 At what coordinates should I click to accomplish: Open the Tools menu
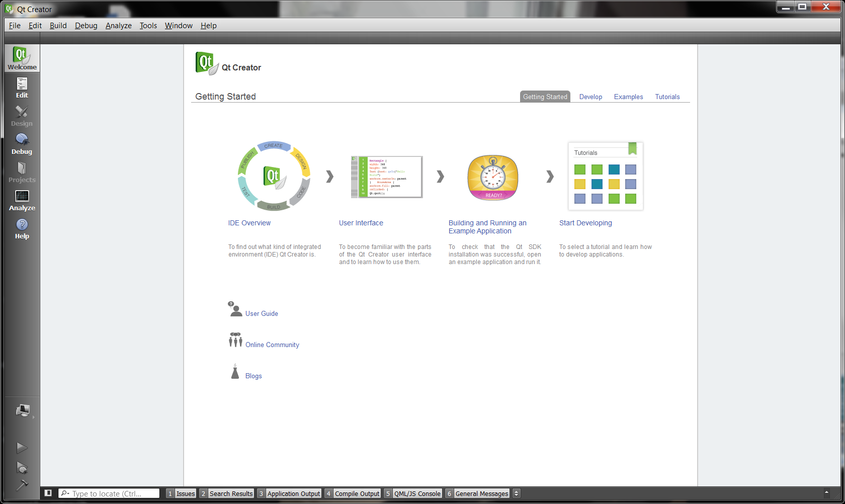[x=148, y=26]
